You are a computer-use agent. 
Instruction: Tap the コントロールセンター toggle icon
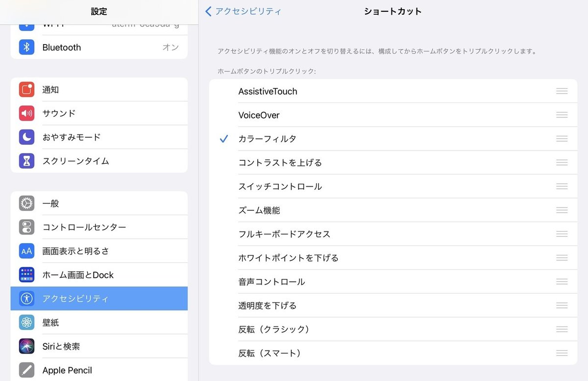(x=26, y=227)
